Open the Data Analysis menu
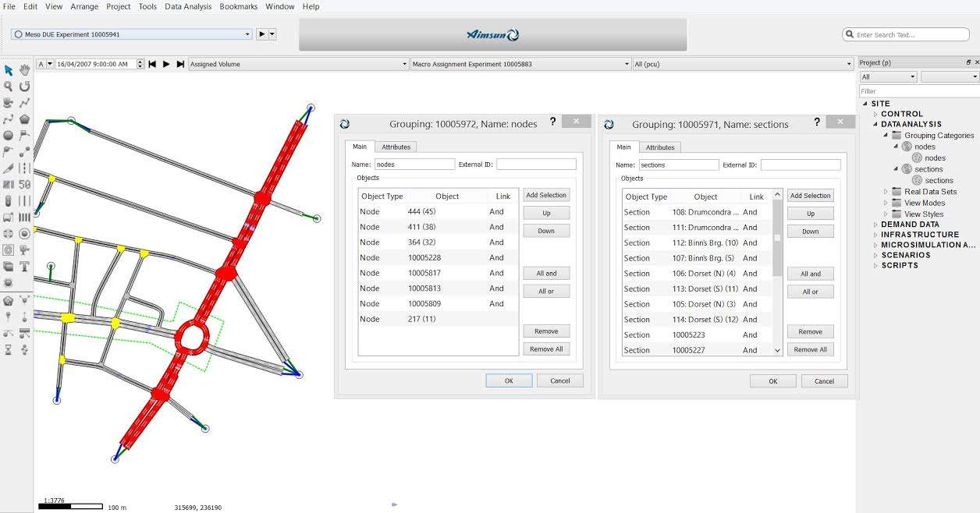980x513 pixels. pos(187,6)
